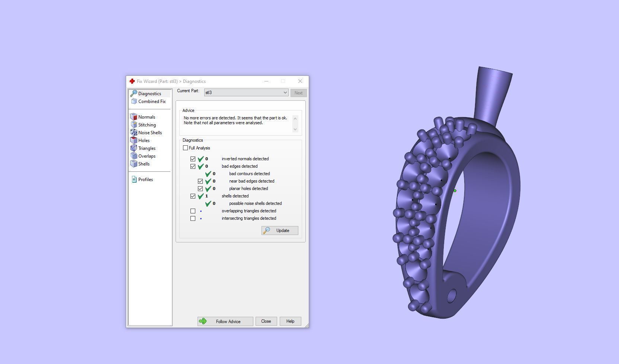The image size is (619, 364).
Task: Click the red cross Fix Wizard title icon
Action: tap(132, 81)
